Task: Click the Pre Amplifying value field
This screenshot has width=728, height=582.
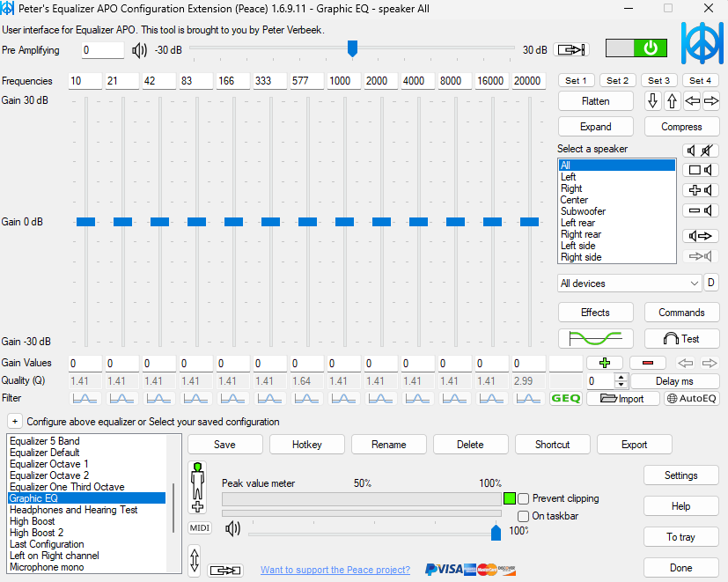Action: (103, 49)
